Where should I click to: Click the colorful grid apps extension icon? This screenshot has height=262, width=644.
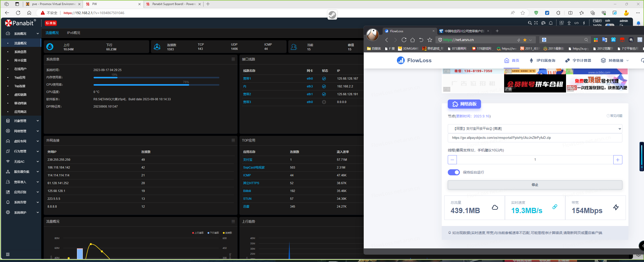tap(596, 40)
